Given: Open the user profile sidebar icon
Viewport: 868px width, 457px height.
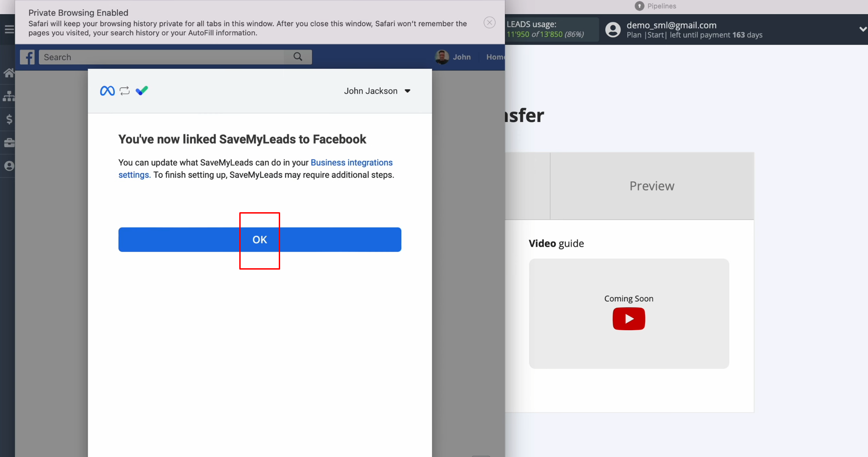Looking at the screenshot, I should pyautogui.click(x=9, y=166).
